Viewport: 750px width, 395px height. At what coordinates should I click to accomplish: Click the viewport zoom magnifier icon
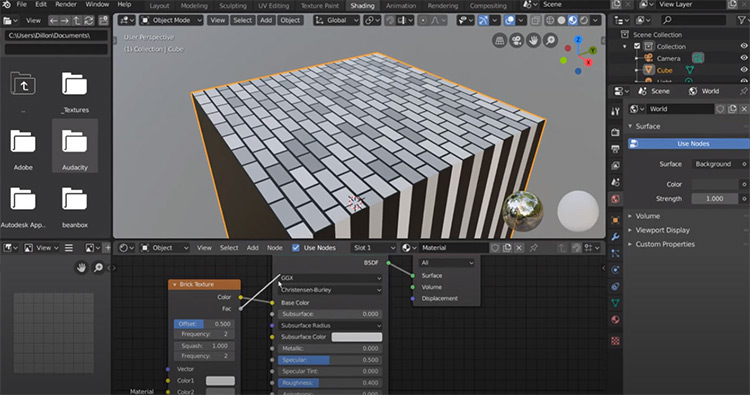551,41
